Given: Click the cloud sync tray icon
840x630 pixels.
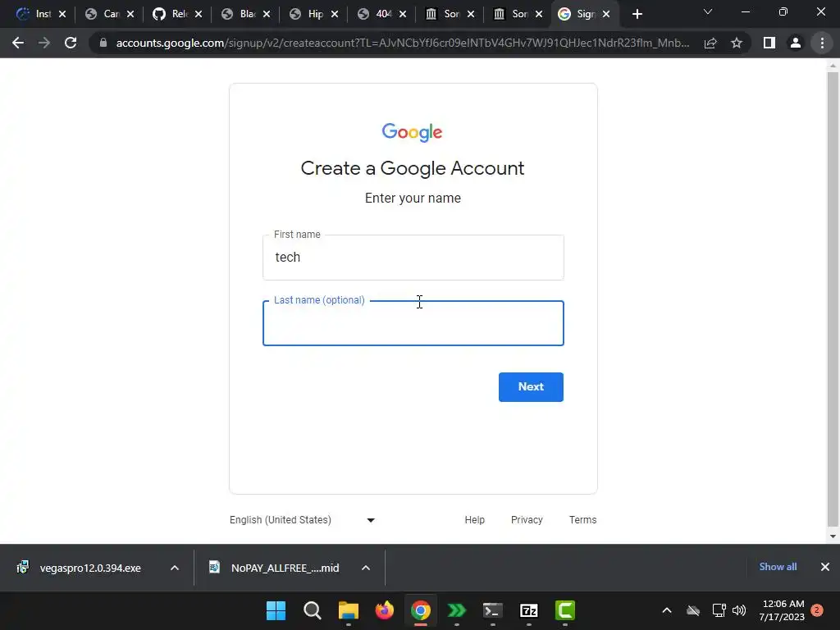Looking at the screenshot, I should (693, 610).
